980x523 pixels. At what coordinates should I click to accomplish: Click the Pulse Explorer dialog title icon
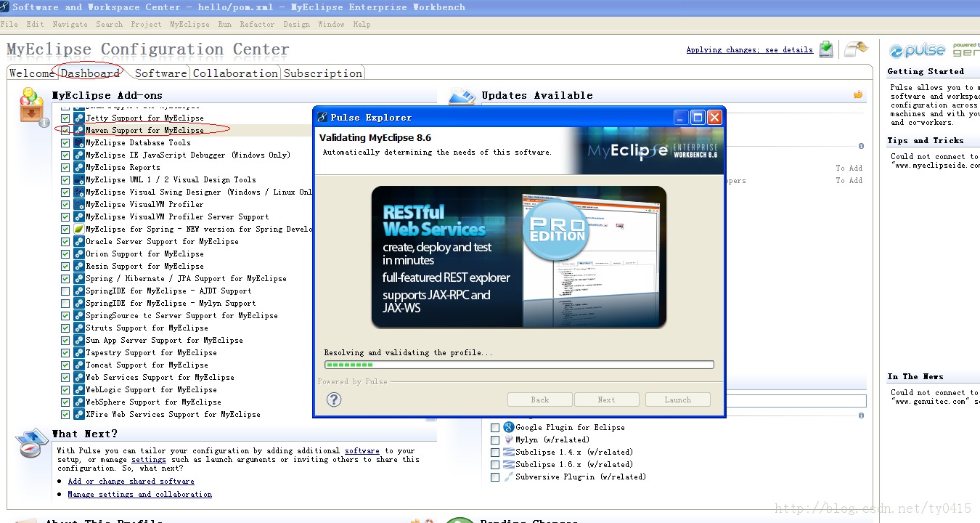[322, 117]
